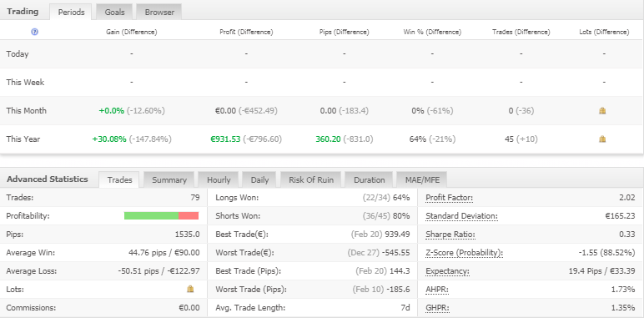
Task: Click the 64% (-21%) win cell
Action: pos(432,139)
